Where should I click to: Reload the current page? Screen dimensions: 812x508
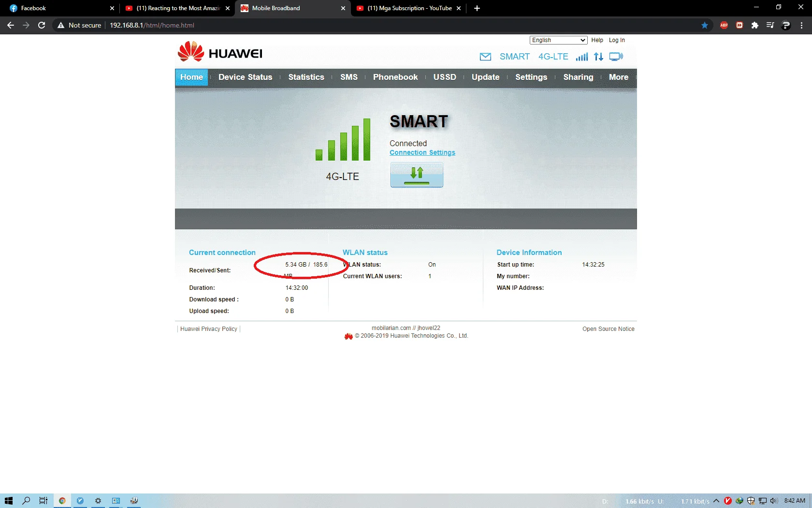42,25
